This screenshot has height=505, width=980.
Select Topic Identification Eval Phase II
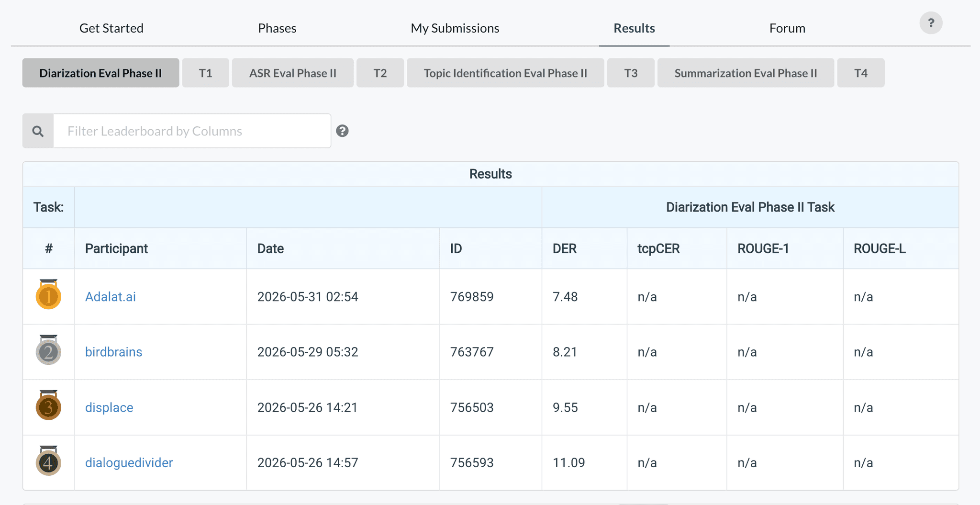[x=505, y=73]
